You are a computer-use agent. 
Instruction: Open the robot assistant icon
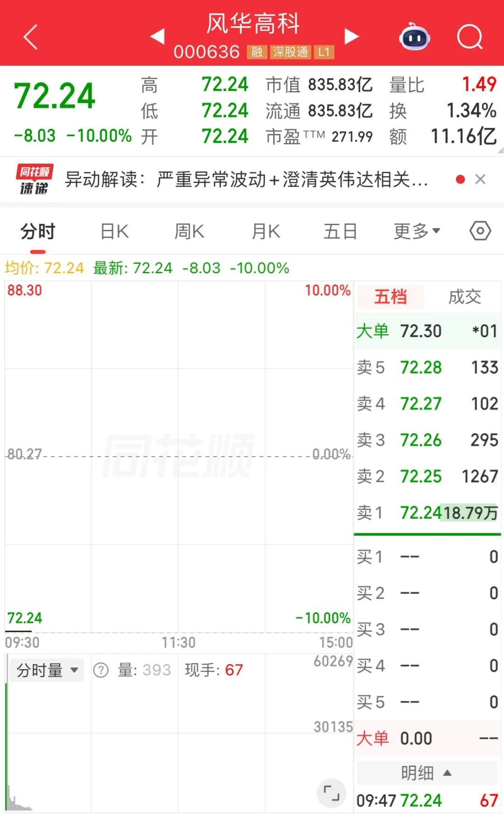[414, 37]
